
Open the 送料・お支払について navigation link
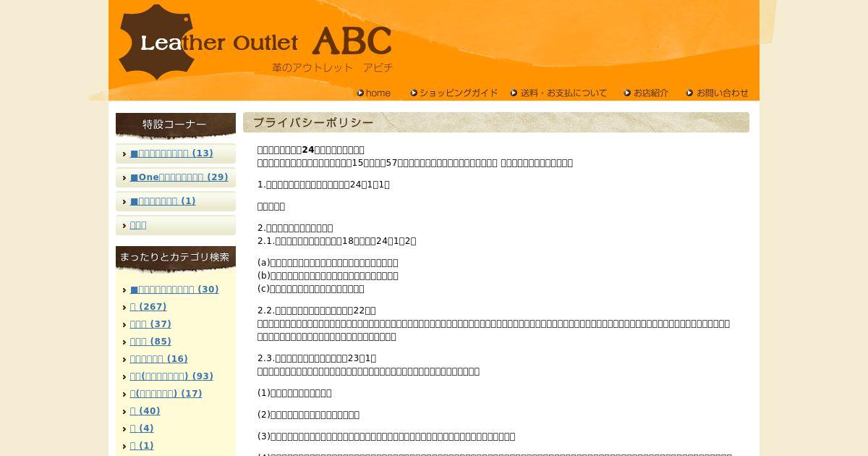(x=559, y=93)
